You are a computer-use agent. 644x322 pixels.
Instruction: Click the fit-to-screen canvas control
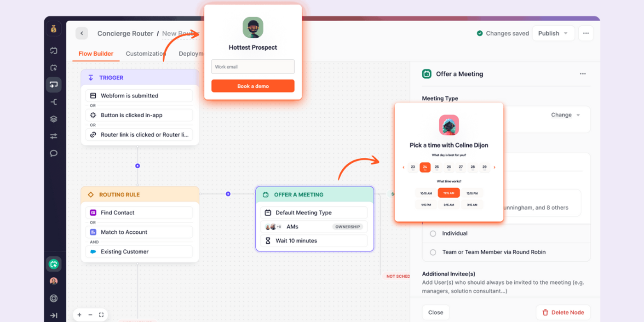[101, 315]
